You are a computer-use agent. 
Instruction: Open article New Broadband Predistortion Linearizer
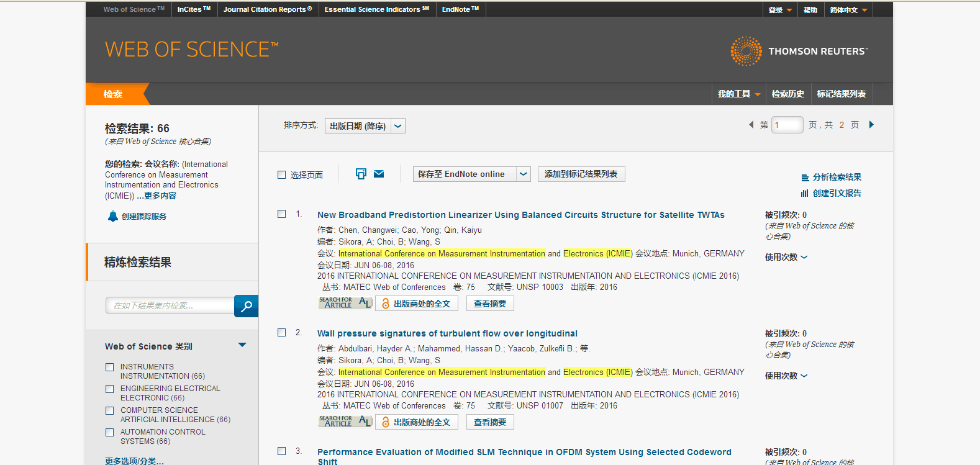click(x=521, y=215)
